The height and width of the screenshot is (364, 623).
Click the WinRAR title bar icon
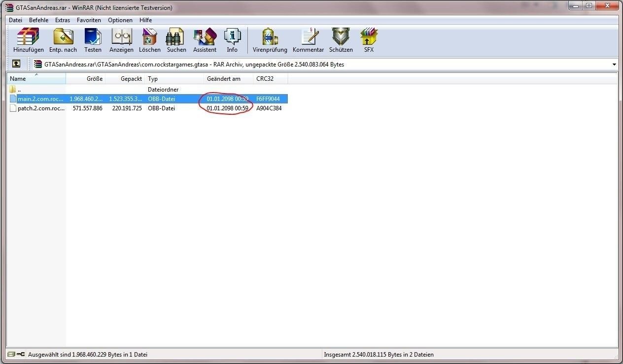point(9,7)
